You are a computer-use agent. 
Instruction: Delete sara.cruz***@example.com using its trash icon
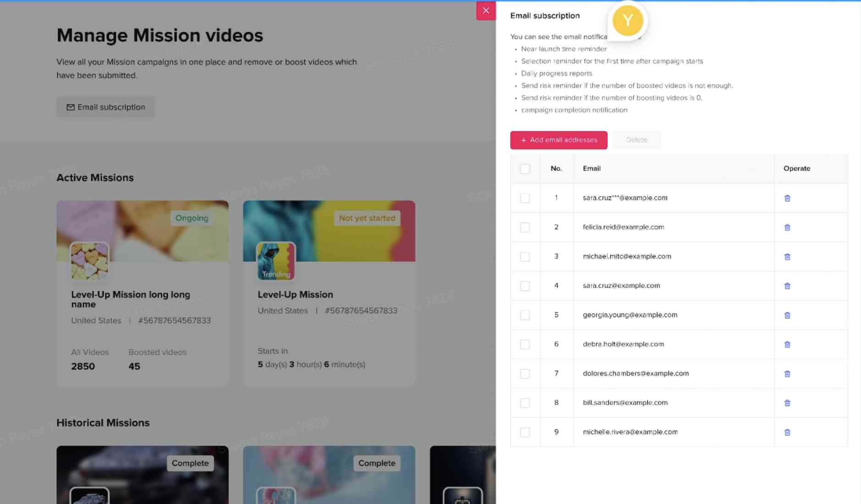[x=787, y=198]
